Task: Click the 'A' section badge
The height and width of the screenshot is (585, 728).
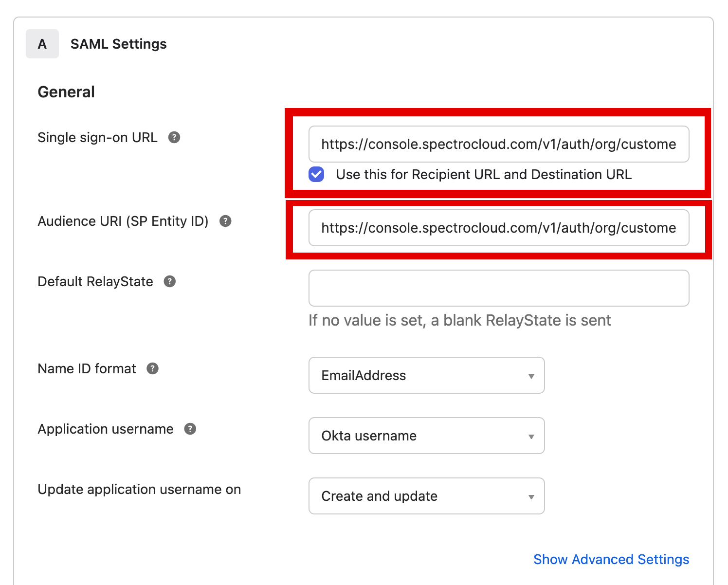Action: (x=42, y=44)
